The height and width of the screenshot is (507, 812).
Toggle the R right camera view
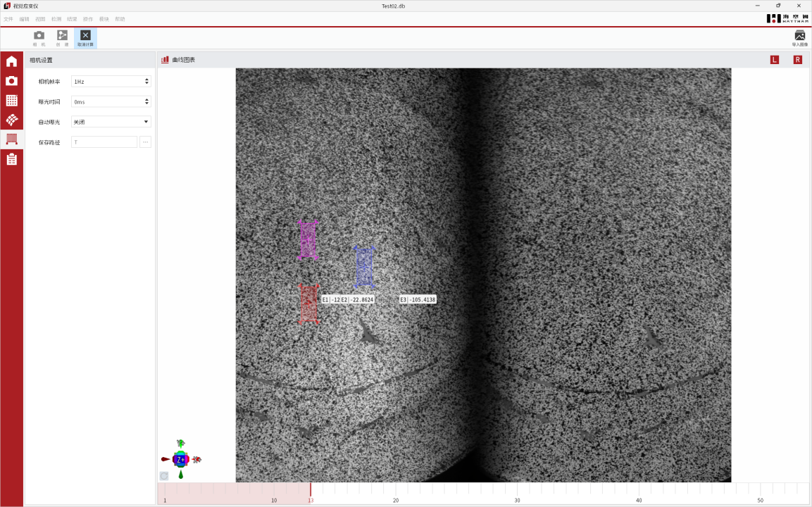tap(797, 60)
